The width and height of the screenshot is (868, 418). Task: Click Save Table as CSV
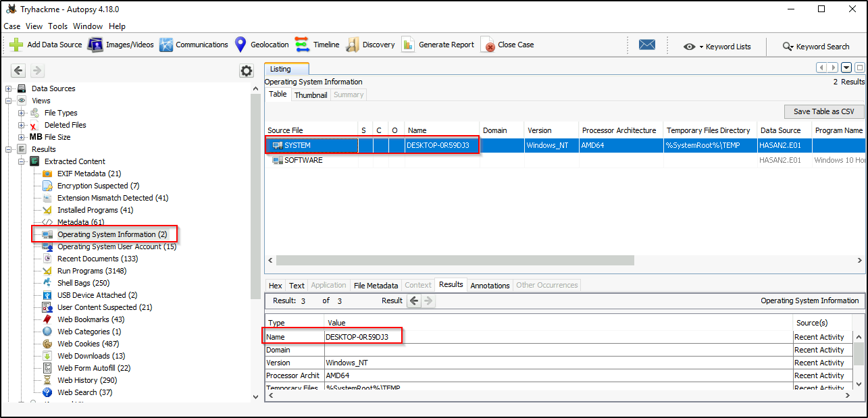[x=824, y=111]
